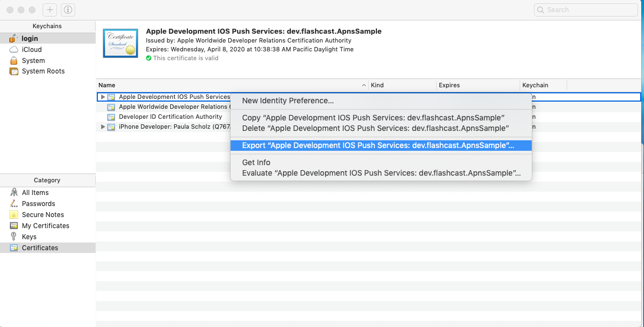Click the iCloud cloud icon
644x327 pixels.
14,49
